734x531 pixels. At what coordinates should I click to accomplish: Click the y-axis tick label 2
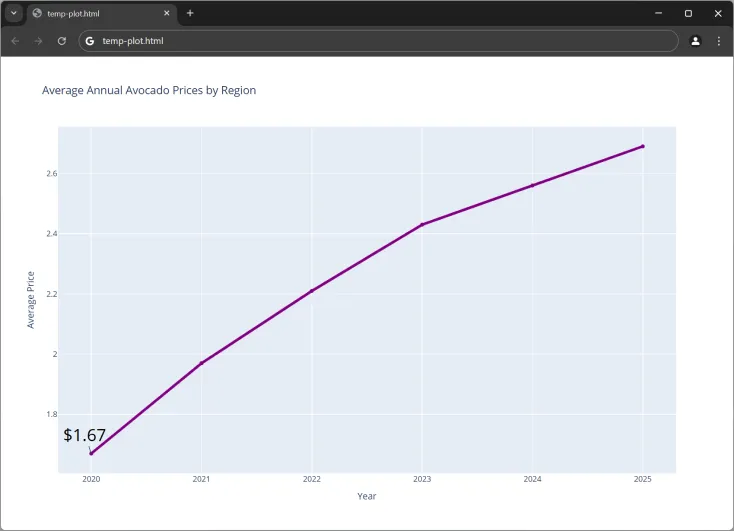55,354
